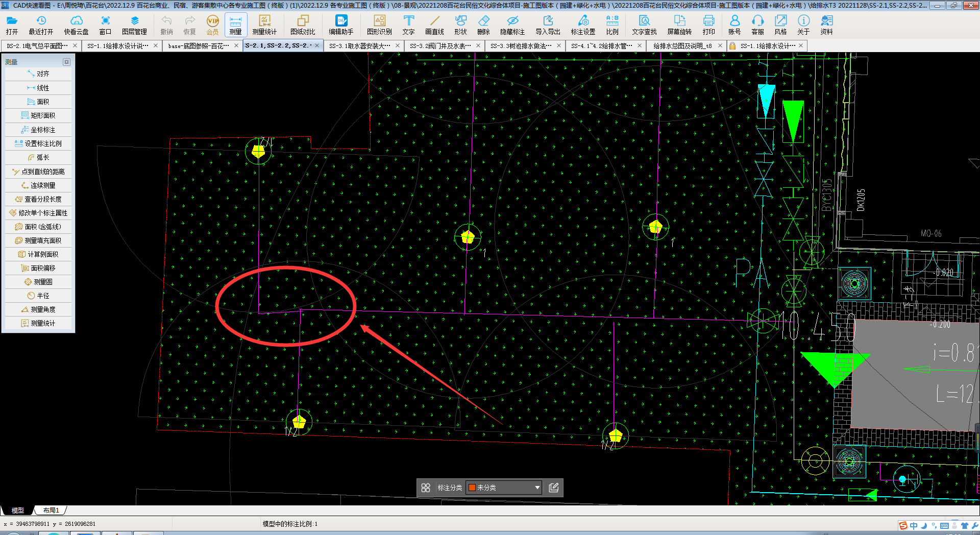
Task: Close the measure panel with its X
Action: point(66,62)
